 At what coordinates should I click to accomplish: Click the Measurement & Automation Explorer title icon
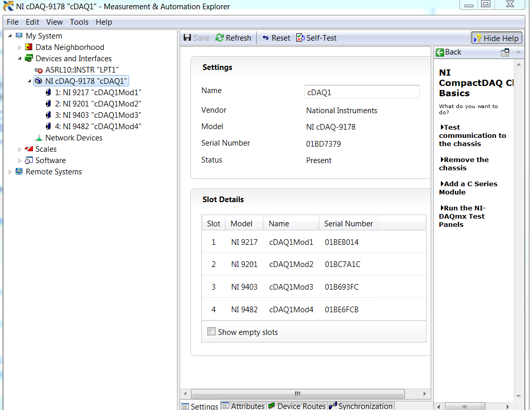coord(8,6)
